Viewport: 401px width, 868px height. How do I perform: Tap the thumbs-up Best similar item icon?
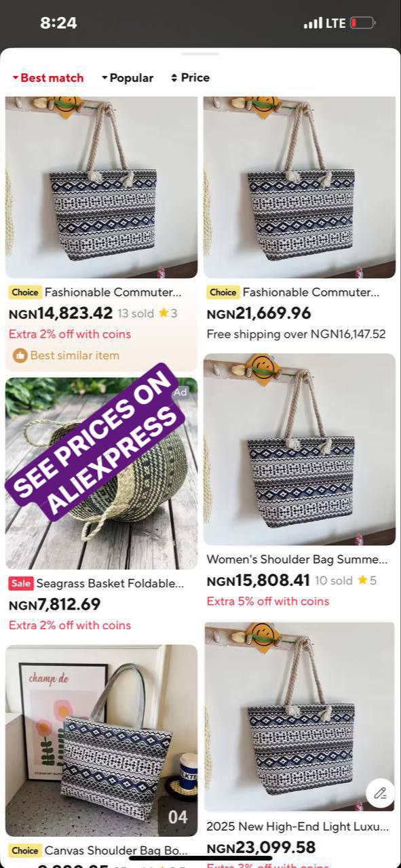(x=20, y=355)
